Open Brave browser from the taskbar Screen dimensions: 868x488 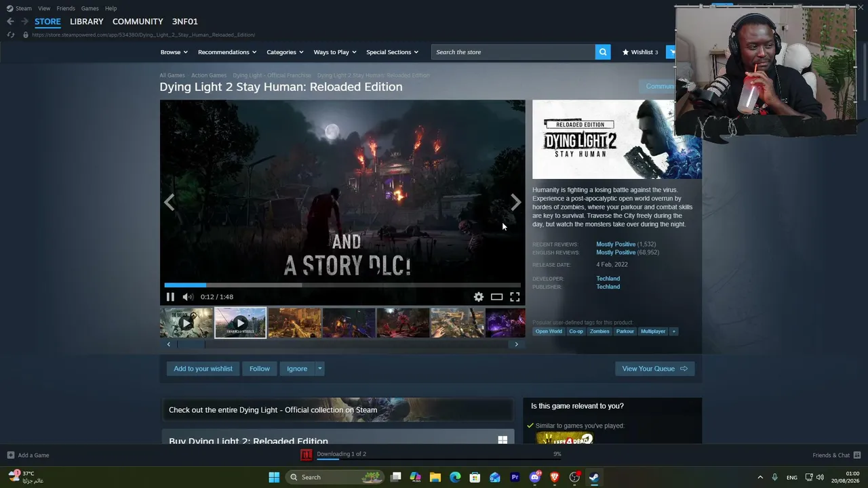click(x=555, y=477)
